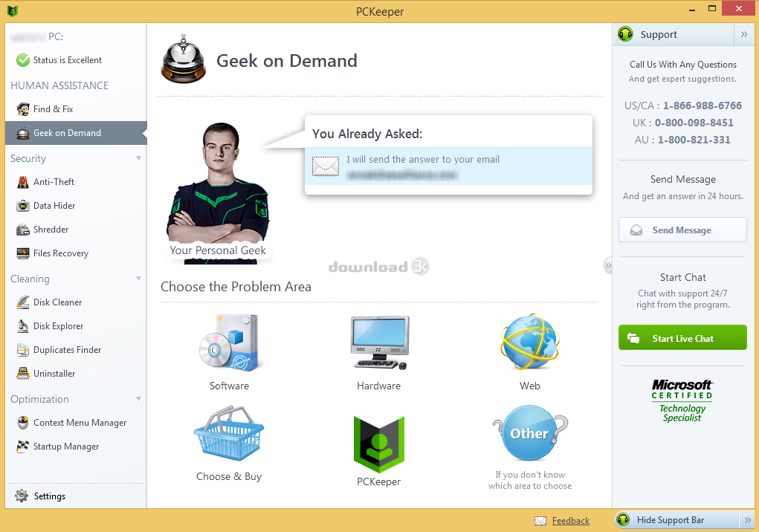Click the UK phone number 0-800-098-8451
Image resolution: width=759 pixels, height=532 pixels.
tap(694, 123)
